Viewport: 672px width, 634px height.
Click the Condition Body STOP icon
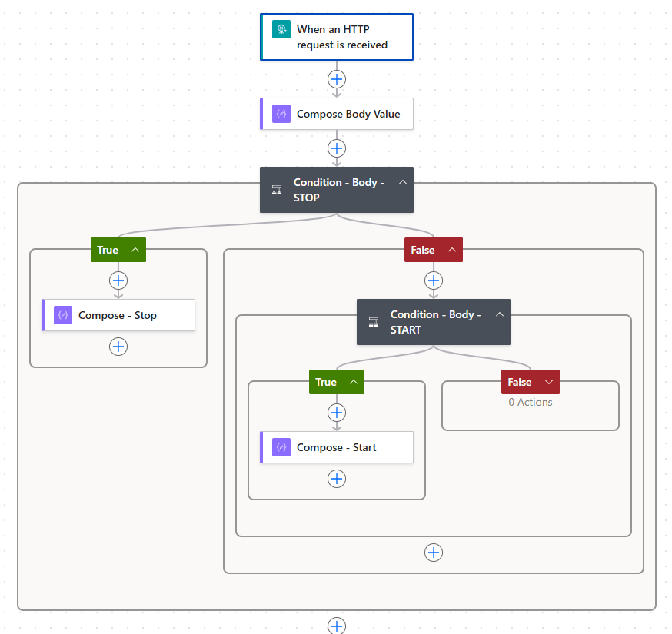277,190
